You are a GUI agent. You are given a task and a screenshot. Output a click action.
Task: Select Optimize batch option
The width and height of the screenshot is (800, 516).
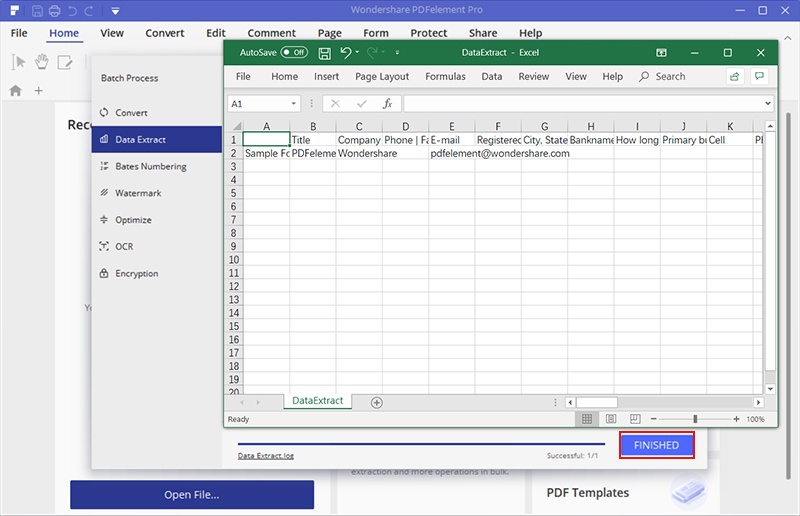(x=157, y=220)
